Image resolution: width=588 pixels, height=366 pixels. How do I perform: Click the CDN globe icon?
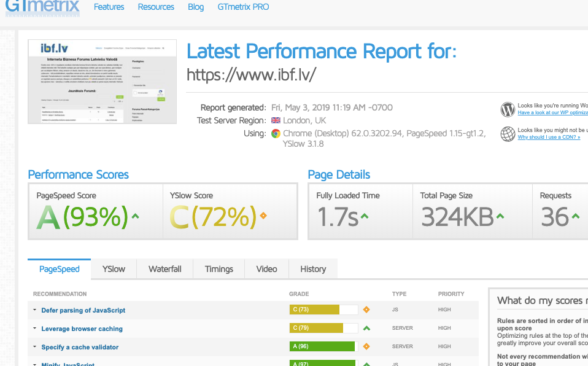click(x=508, y=134)
